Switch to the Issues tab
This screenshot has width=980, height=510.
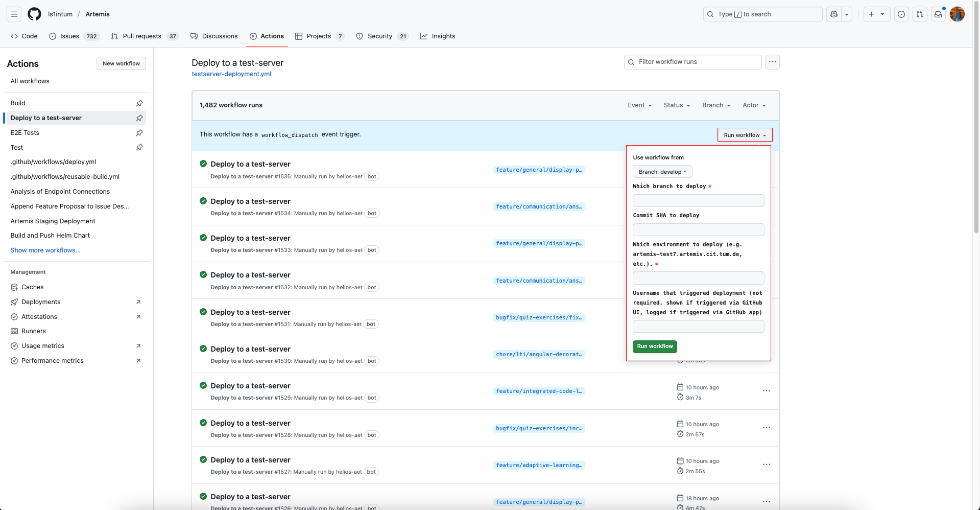coord(74,36)
